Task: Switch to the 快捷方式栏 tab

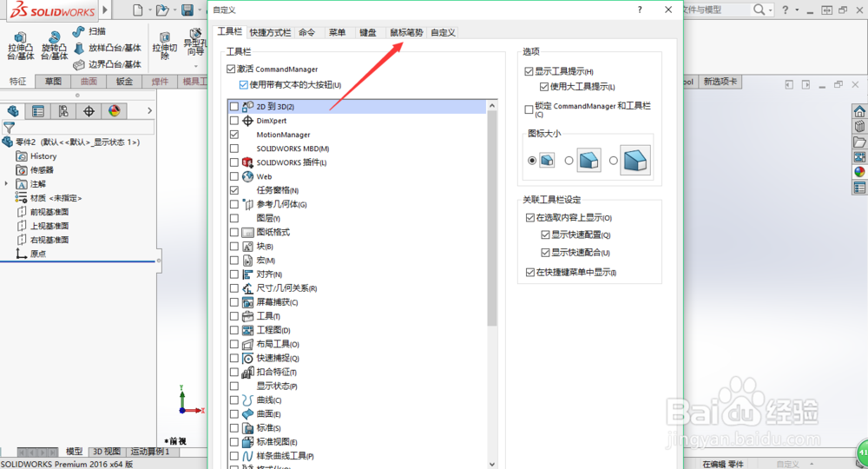Action: pos(270,33)
